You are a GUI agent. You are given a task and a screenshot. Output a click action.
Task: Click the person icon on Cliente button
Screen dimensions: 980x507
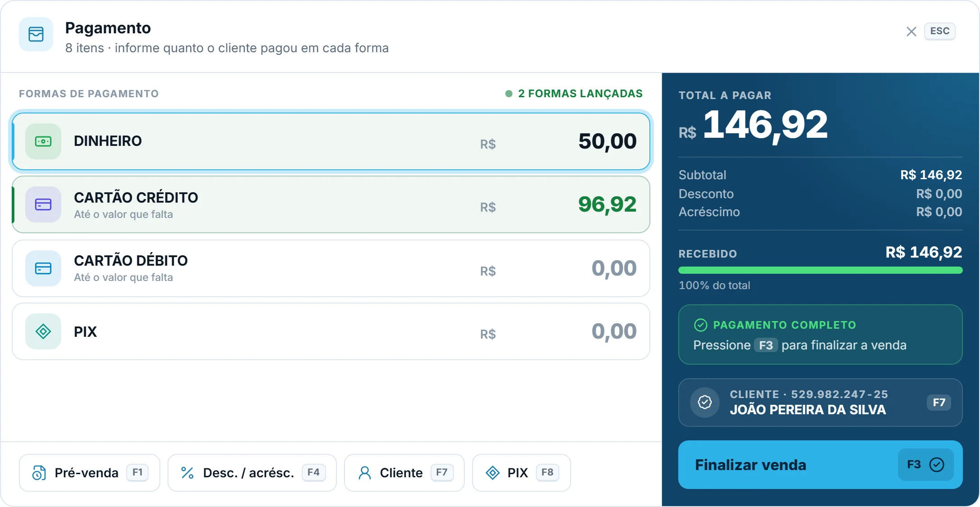click(x=365, y=473)
